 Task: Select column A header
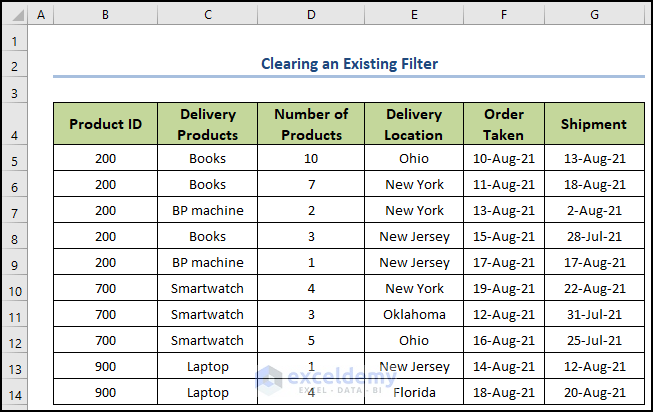pyautogui.click(x=40, y=16)
